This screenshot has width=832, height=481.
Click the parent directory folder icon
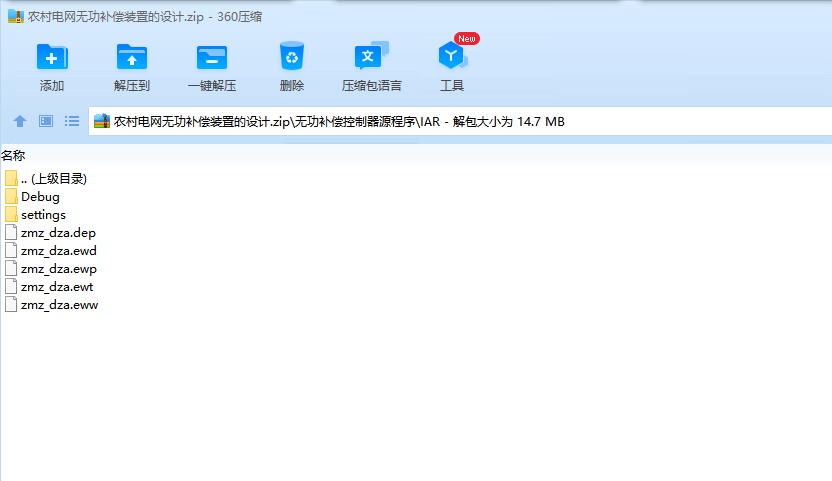pos(11,178)
